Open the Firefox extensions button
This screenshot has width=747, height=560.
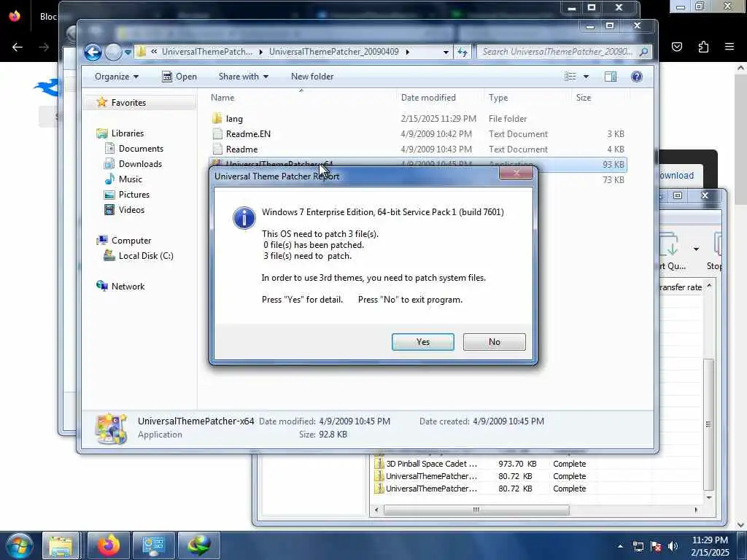point(703,47)
